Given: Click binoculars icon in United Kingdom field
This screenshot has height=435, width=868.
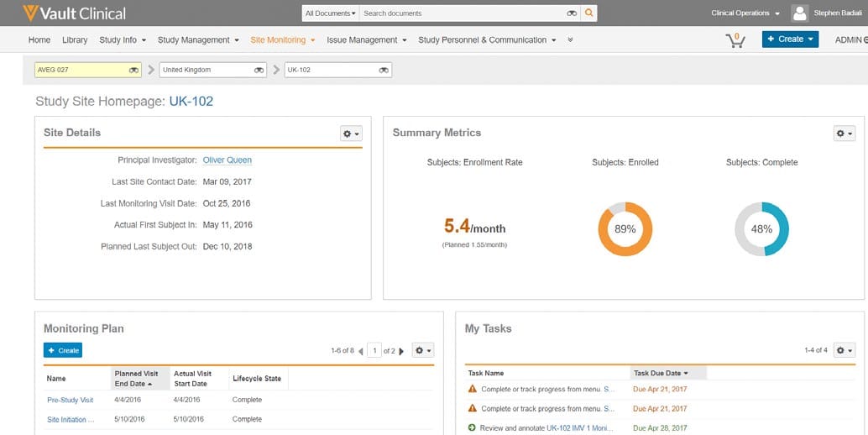Looking at the screenshot, I should 259,71.
